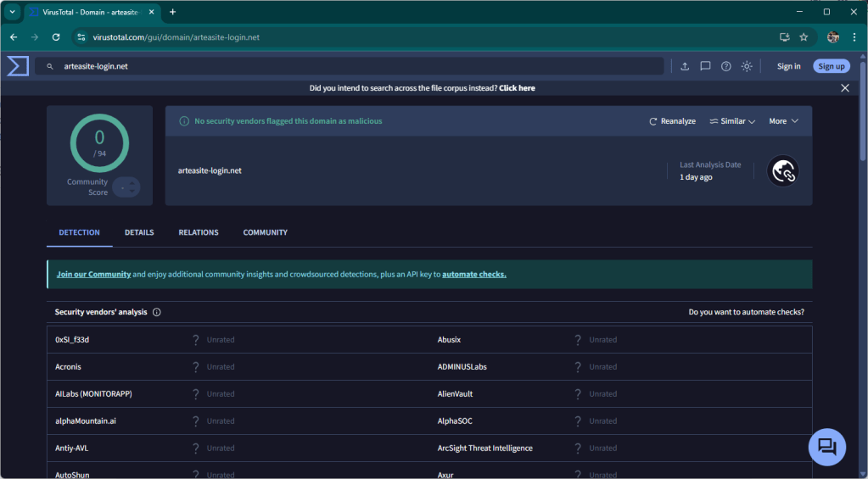868x479 pixels.
Task: Click the arteasite-login.net search field
Action: pos(356,66)
